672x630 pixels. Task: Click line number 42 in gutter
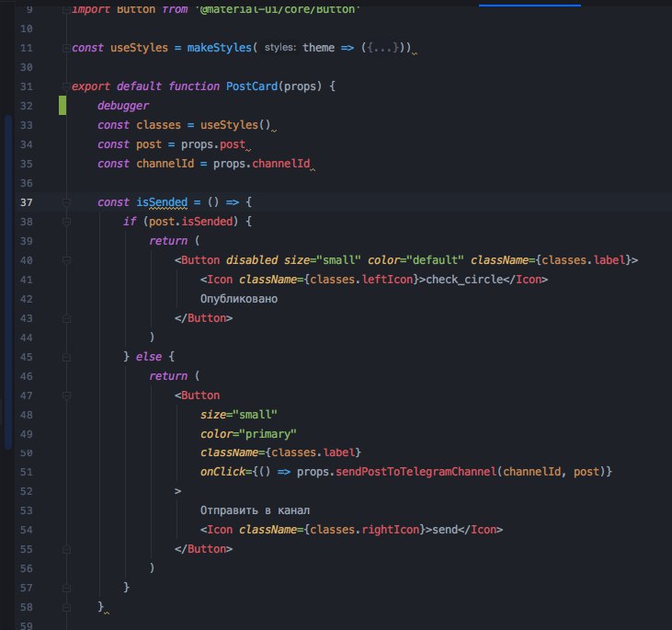pos(26,299)
